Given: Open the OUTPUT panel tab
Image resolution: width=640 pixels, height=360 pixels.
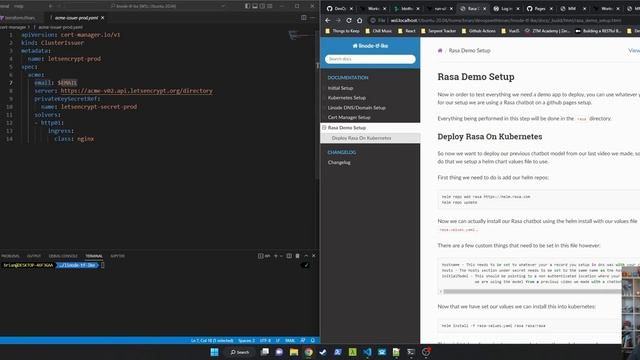Looking at the screenshot, I should click(x=34, y=256).
